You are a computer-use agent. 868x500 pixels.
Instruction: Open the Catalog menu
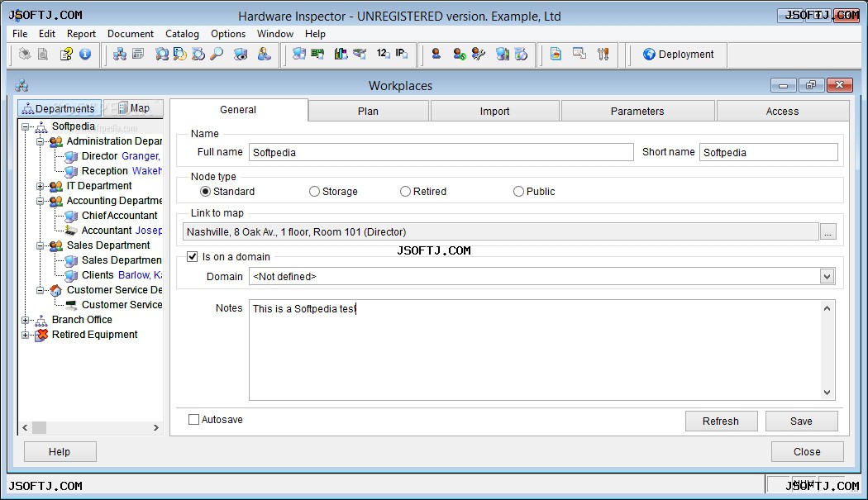[182, 34]
